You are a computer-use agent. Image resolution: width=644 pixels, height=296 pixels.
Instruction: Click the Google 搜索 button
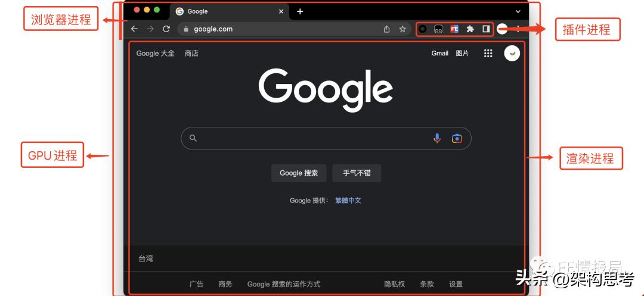(299, 173)
